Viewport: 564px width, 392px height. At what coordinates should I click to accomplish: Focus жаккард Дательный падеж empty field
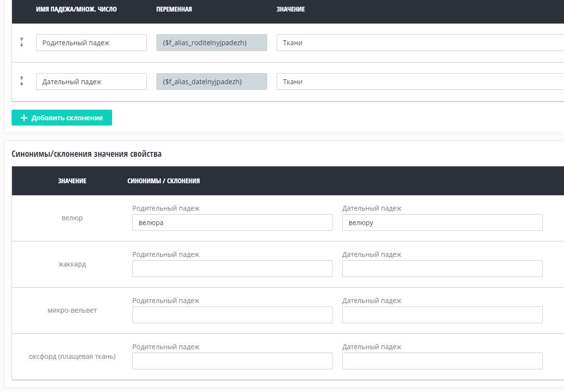[x=442, y=269]
